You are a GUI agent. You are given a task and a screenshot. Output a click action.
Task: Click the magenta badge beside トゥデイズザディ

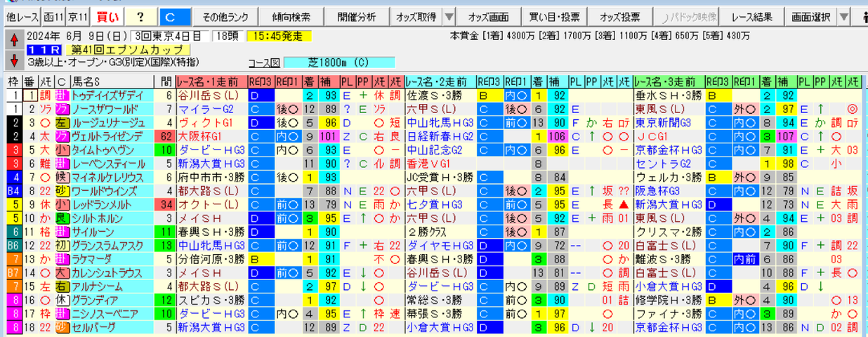tap(61, 95)
